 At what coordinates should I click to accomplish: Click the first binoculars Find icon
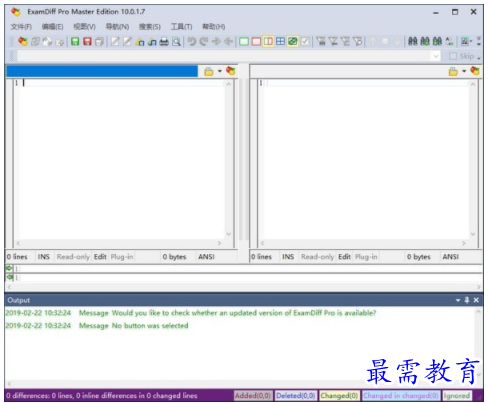(x=413, y=42)
